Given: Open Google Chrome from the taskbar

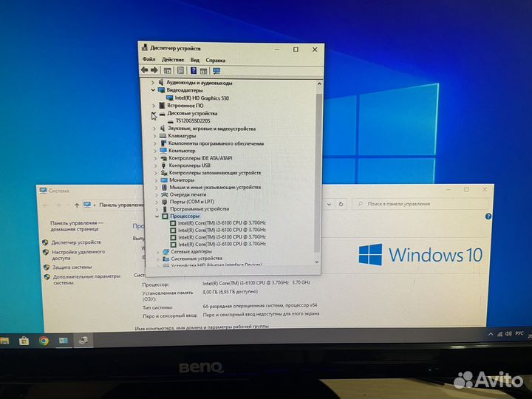Looking at the screenshot, I should (44, 341).
